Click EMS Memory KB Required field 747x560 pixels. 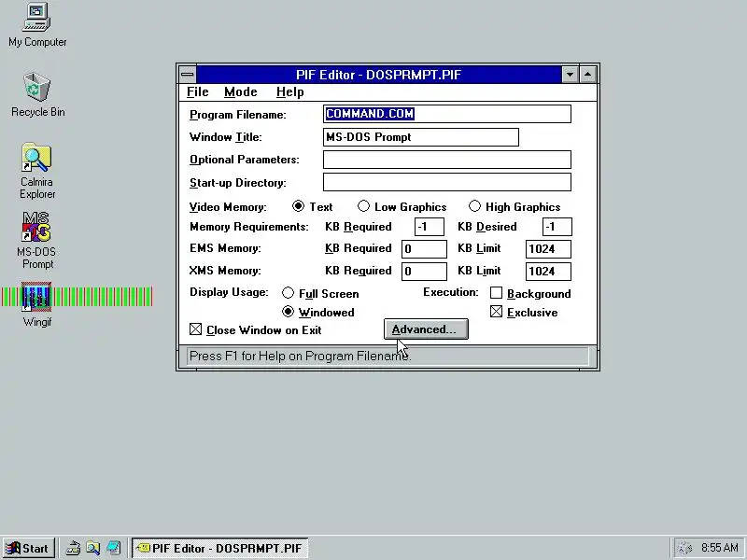(424, 248)
